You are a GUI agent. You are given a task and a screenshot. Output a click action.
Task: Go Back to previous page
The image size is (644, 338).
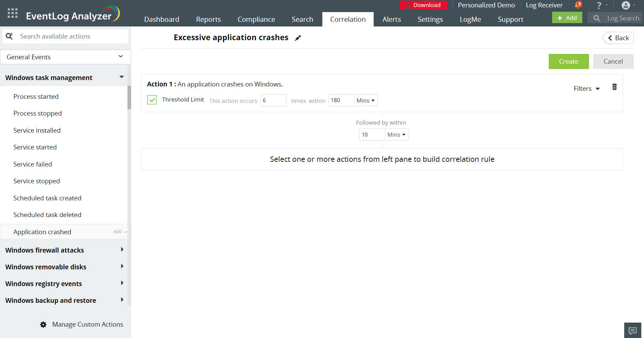618,38
